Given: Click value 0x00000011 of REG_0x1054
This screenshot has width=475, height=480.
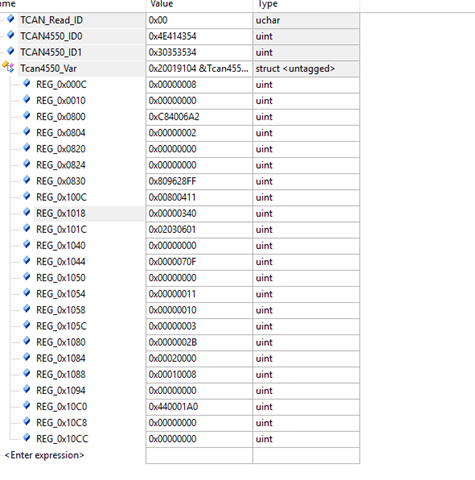Looking at the screenshot, I should tap(172, 294).
